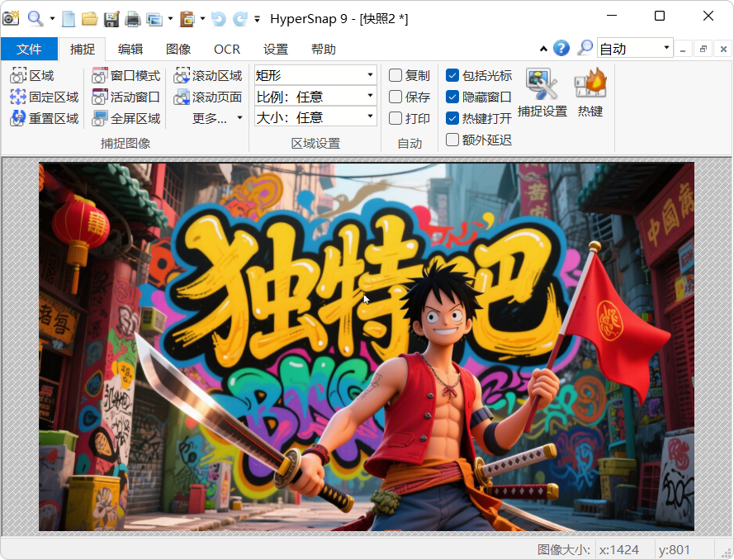
Task: Enable the 复制 auto-copy checkbox
Action: tap(395, 76)
